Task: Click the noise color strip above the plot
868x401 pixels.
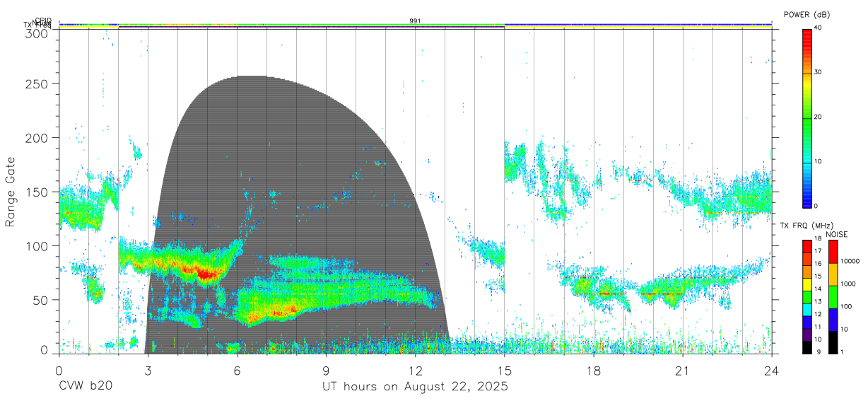Action: tap(415, 24)
